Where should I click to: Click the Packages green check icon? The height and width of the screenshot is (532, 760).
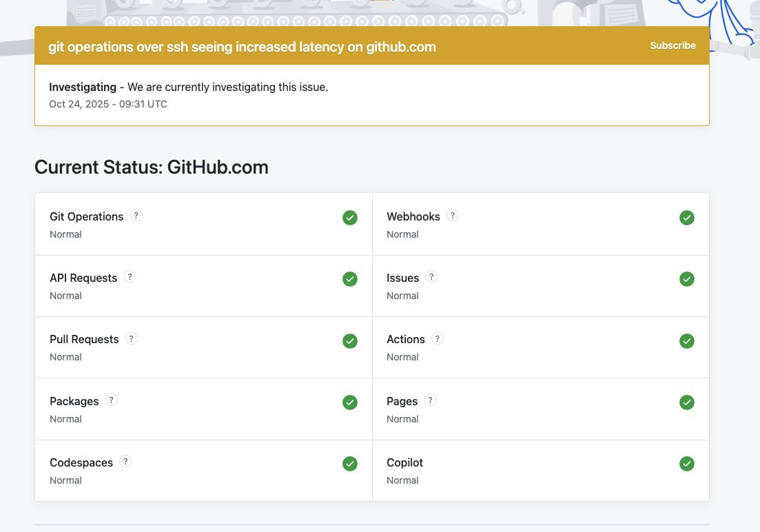[350, 402]
